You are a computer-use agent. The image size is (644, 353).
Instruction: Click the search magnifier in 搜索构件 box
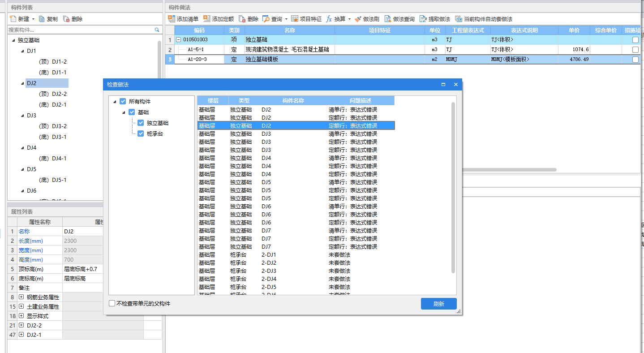click(157, 30)
